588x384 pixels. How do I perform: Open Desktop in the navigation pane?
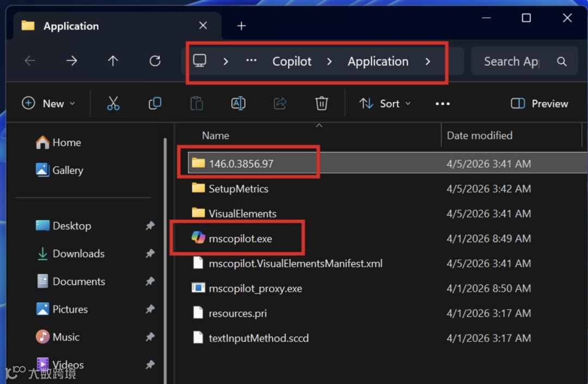(63, 225)
